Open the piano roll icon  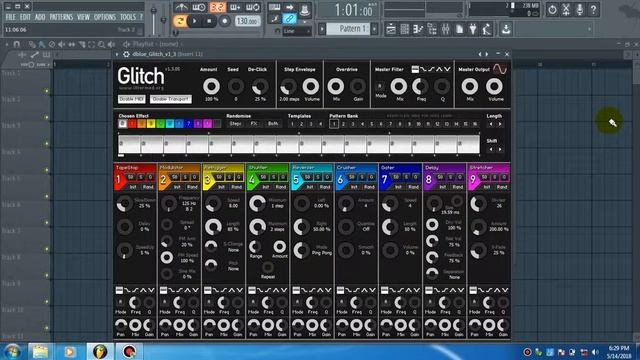click(x=418, y=29)
